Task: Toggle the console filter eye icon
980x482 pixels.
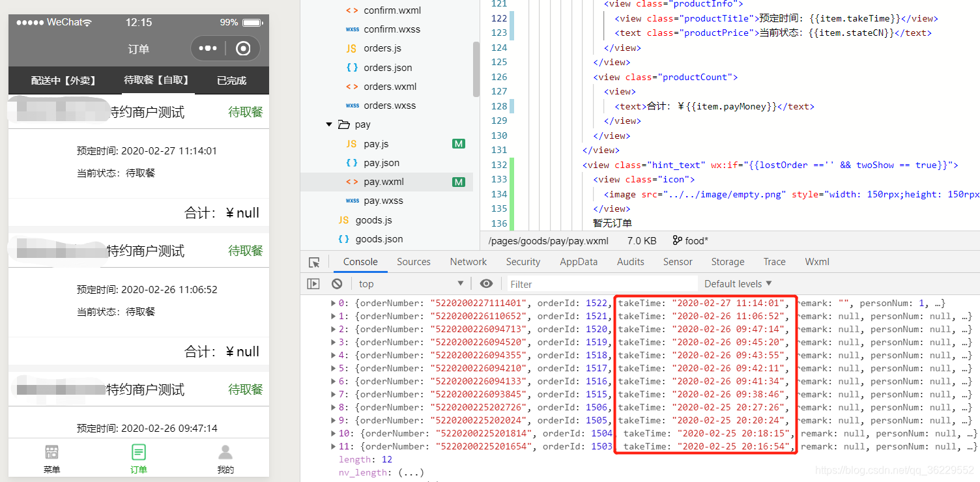Action: [486, 283]
